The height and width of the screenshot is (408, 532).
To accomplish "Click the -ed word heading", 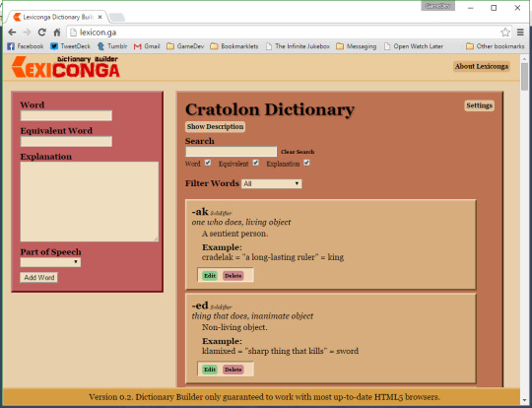I will (200, 306).
